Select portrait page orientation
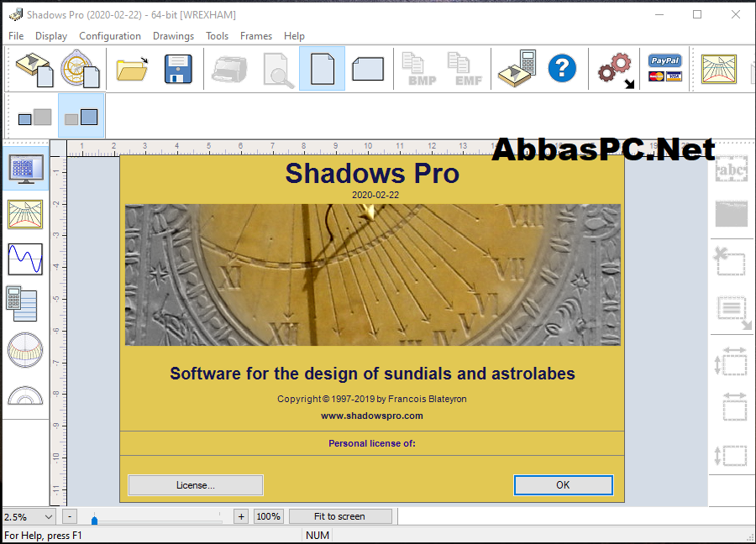The height and width of the screenshot is (544, 756). click(x=322, y=69)
